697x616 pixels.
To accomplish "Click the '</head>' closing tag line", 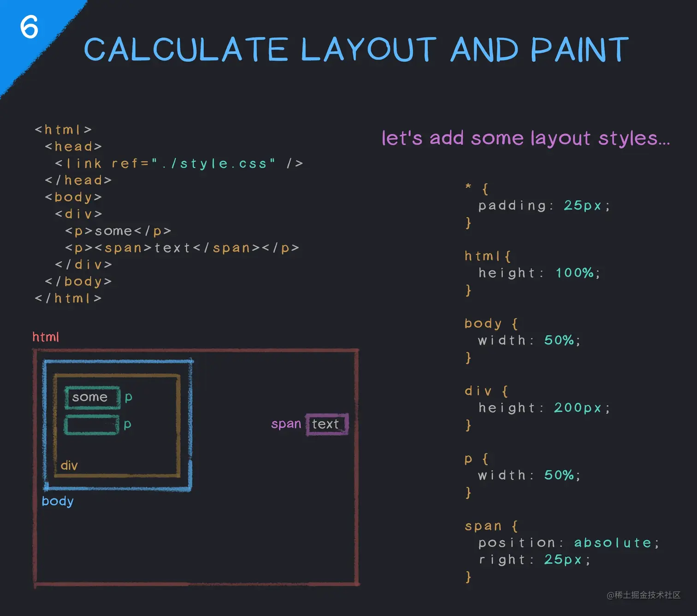I will click(78, 180).
